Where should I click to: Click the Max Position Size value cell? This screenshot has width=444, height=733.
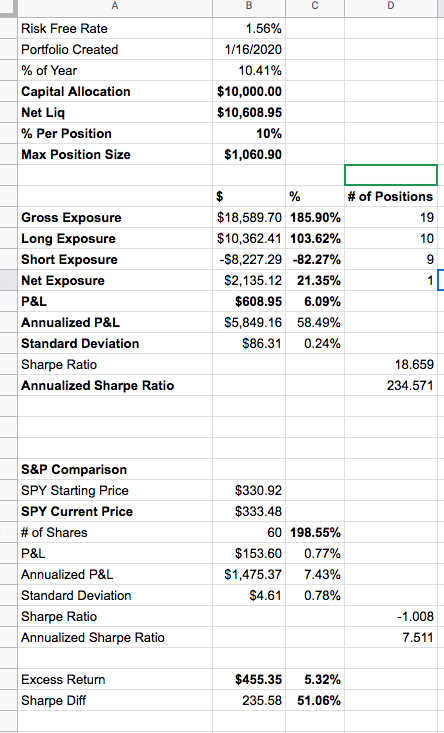tap(249, 155)
